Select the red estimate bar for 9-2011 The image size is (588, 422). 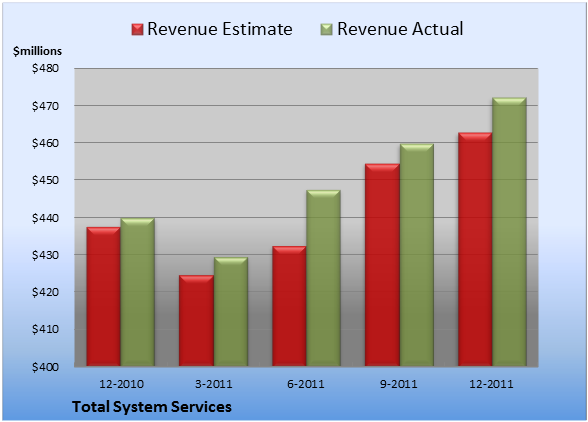pyautogui.click(x=382, y=265)
